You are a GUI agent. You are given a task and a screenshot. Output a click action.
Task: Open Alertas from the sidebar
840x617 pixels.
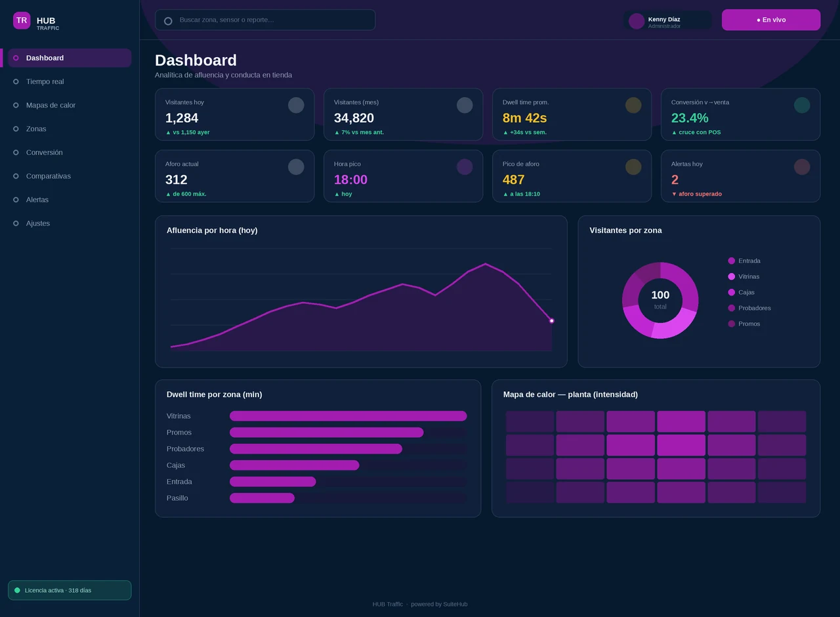(70, 200)
